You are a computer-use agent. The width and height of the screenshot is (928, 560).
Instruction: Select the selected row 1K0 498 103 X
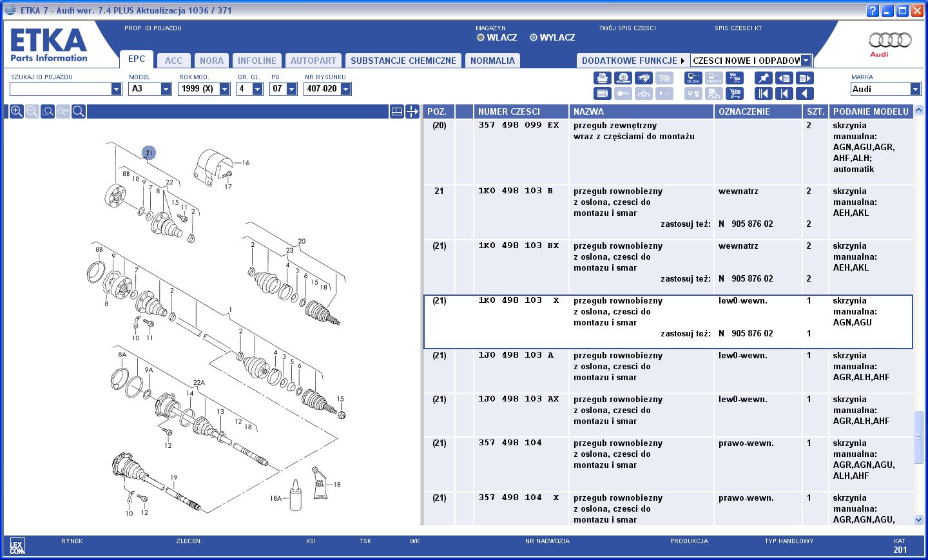pyautogui.click(x=668, y=322)
